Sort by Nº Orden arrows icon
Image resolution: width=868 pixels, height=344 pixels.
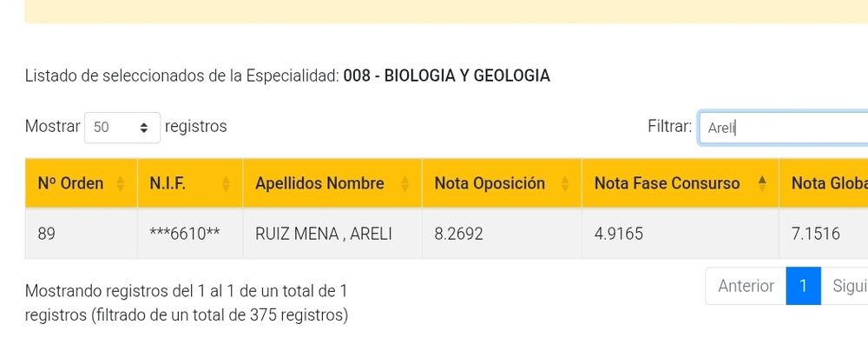click(x=120, y=183)
